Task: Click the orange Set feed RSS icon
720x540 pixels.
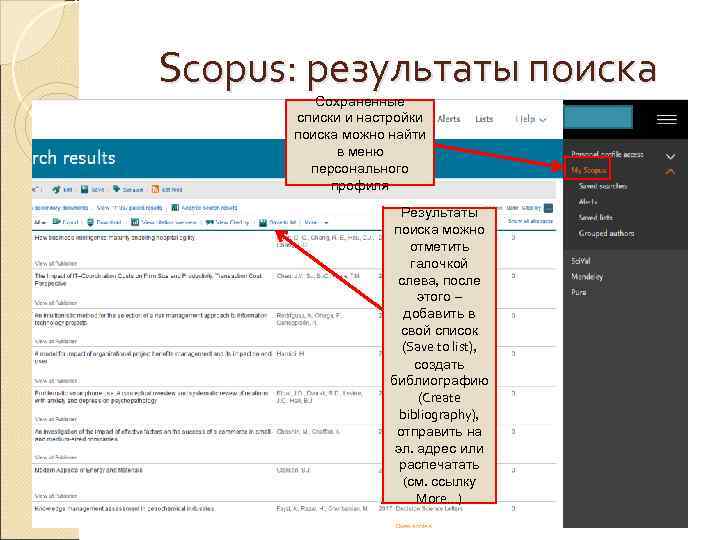Action: point(155,189)
